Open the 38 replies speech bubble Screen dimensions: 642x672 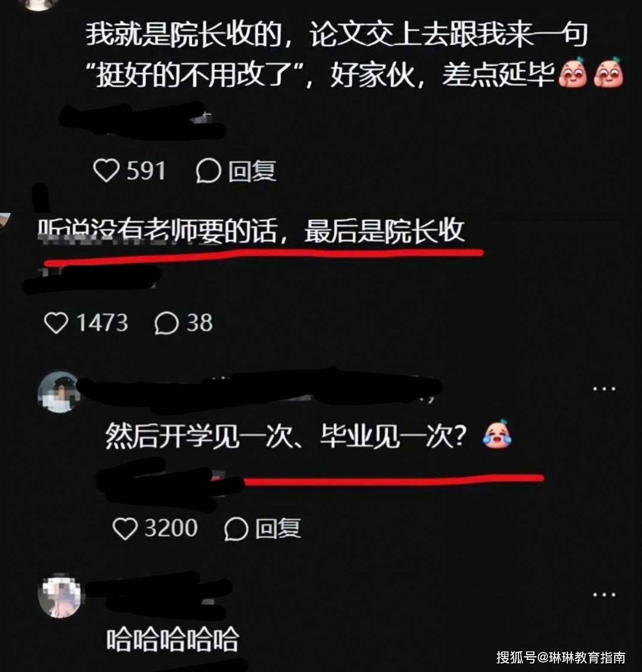166,323
